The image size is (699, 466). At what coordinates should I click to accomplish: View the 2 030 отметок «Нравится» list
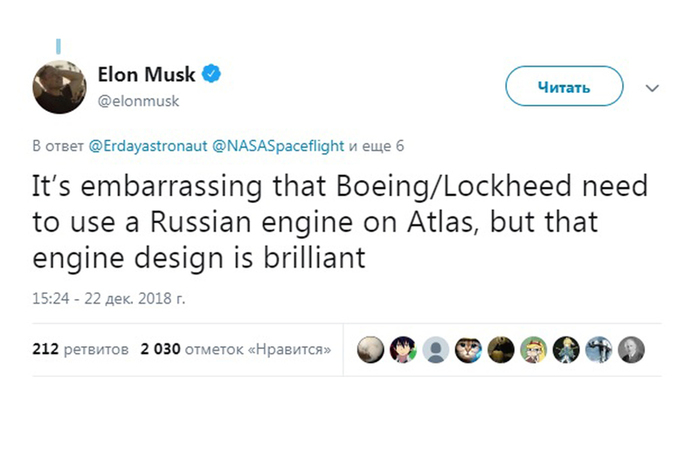[x=236, y=349]
